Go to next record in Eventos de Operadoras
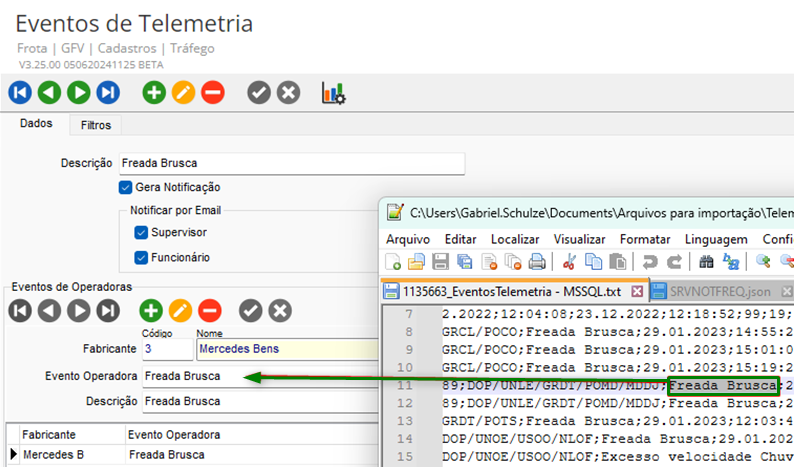This screenshot has width=794, height=467. [79, 310]
